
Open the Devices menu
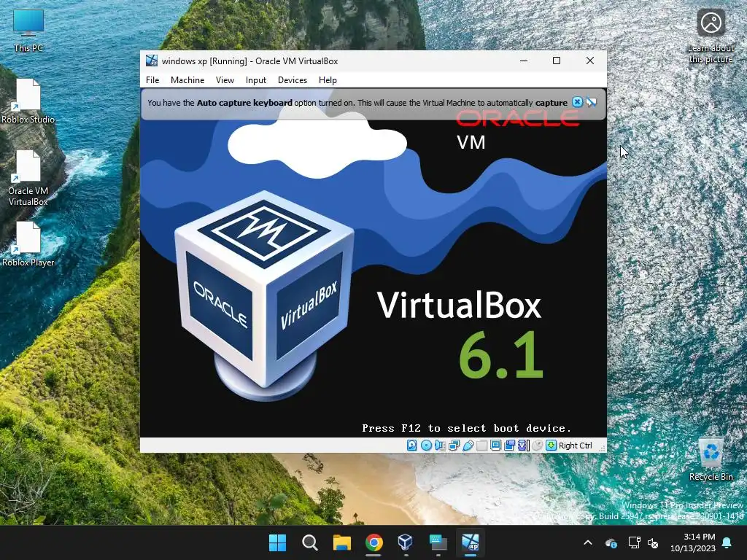(x=293, y=80)
